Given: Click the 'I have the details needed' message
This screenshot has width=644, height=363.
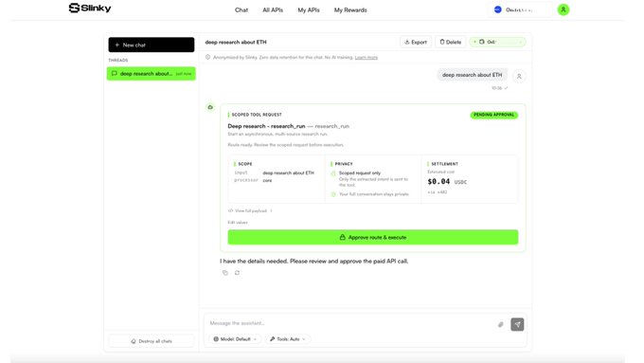Looking at the screenshot, I should click(313, 261).
